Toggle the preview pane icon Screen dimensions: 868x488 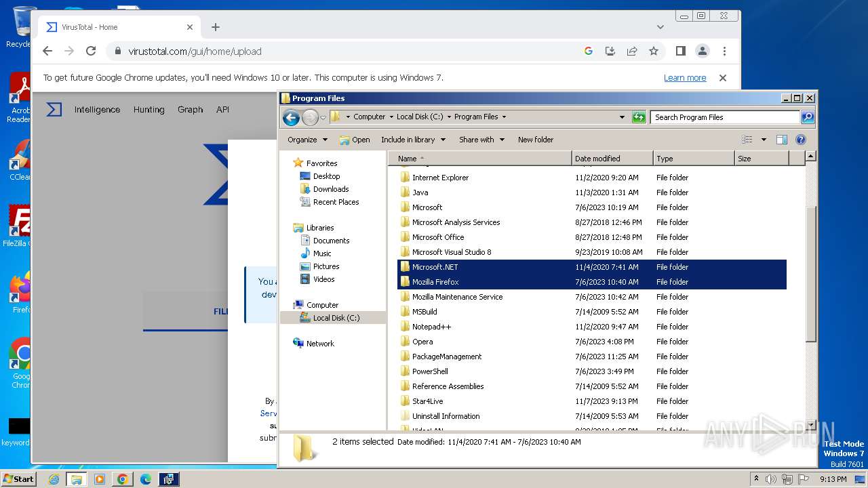782,140
